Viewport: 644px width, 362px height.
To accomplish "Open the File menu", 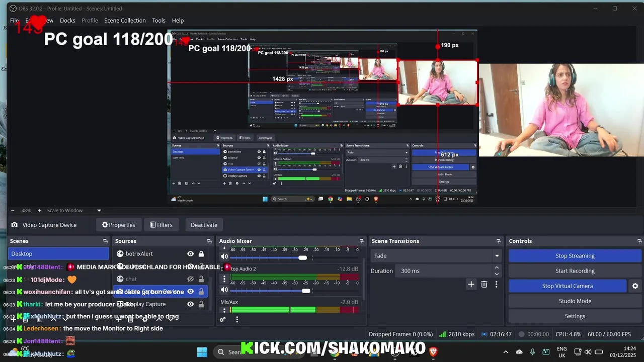I will pyautogui.click(x=15, y=21).
